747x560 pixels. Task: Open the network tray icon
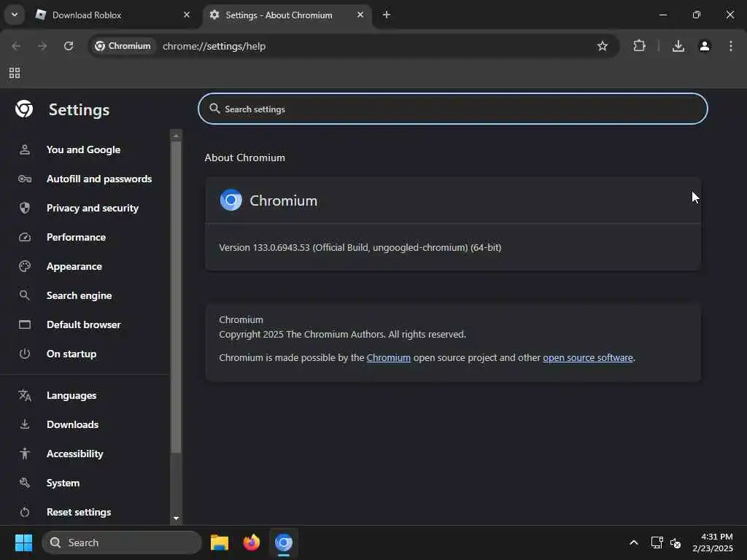click(x=657, y=542)
